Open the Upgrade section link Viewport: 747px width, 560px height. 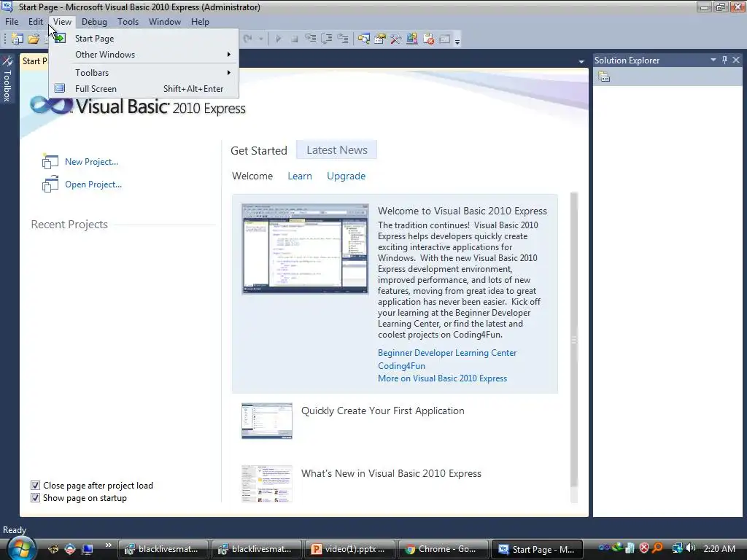pyautogui.click(x=346, y=176)
